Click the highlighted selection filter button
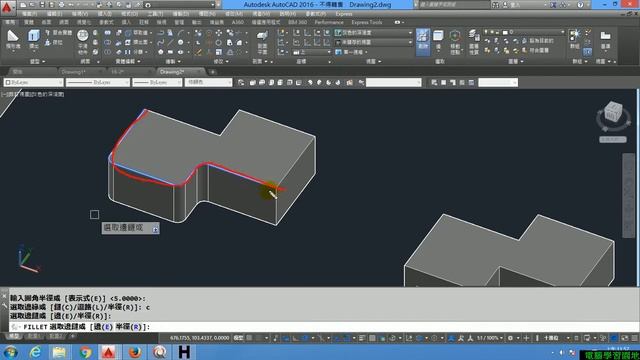The width and height of the screenshot is (640, 360). [423, 42]
